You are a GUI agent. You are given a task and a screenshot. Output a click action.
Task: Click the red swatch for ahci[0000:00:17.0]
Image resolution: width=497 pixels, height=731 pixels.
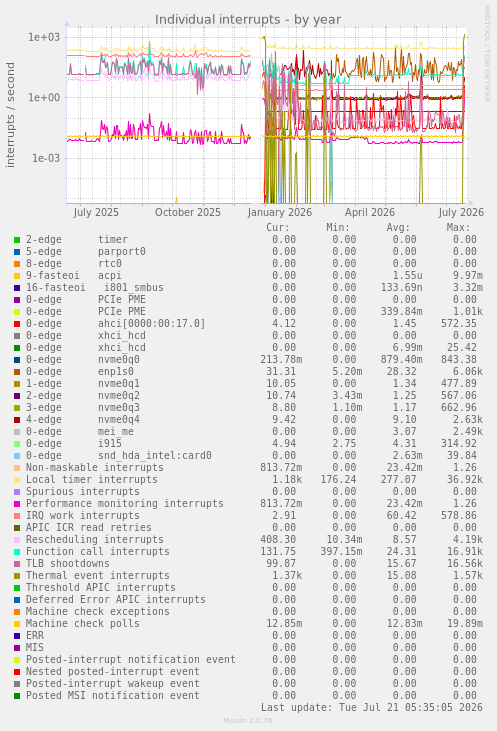coord(17,324)
